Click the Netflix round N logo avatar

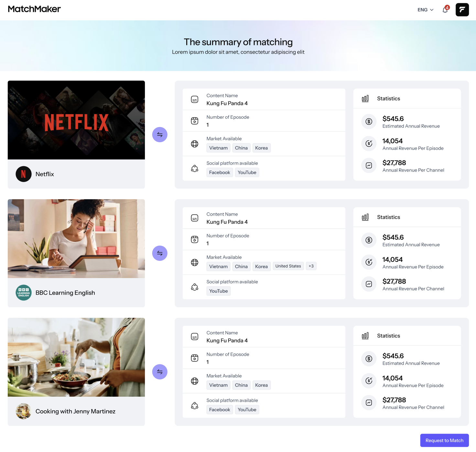click(x=24, y=174)
